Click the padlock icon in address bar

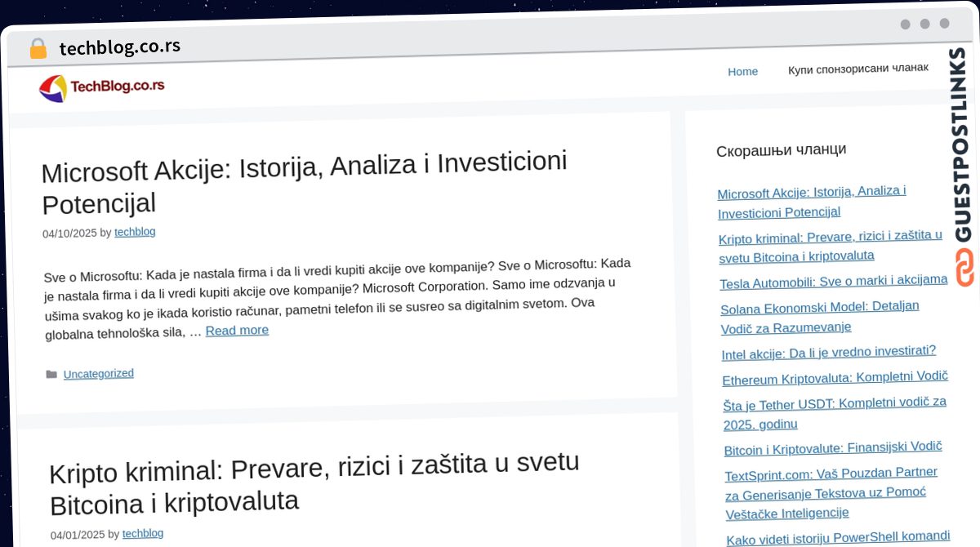tap(38, 49)
